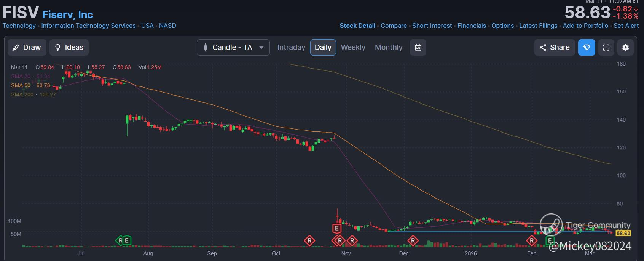The image size is (644, 261).
Task: Click the 2026 date axis label
Action: point(471,253)
